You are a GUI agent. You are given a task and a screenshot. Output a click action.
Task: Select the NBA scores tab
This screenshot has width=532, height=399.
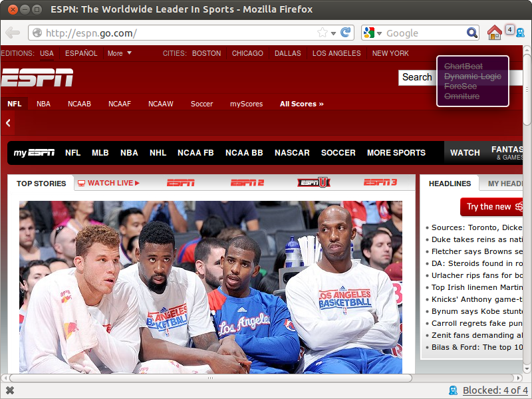point(43,104)
